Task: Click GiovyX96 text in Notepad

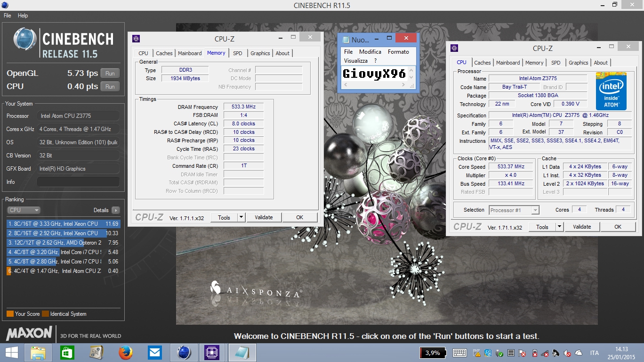Action: coord(374,74)
